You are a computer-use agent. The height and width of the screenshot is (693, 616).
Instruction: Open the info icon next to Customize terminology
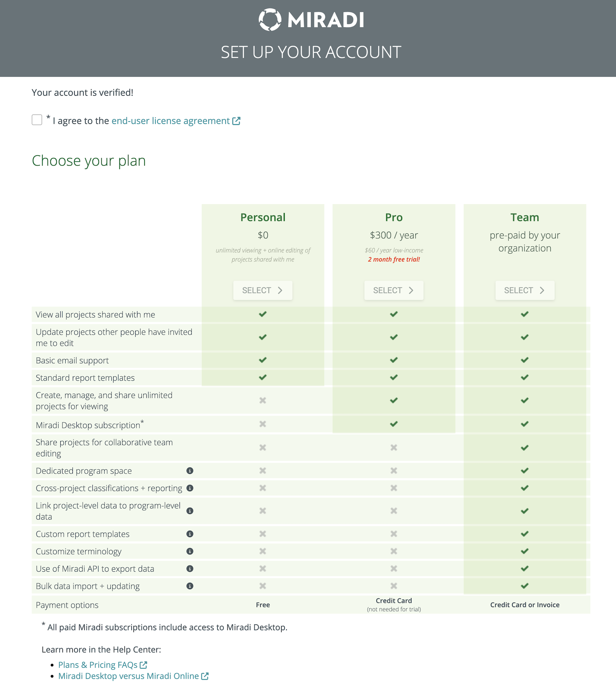[190, 551]
